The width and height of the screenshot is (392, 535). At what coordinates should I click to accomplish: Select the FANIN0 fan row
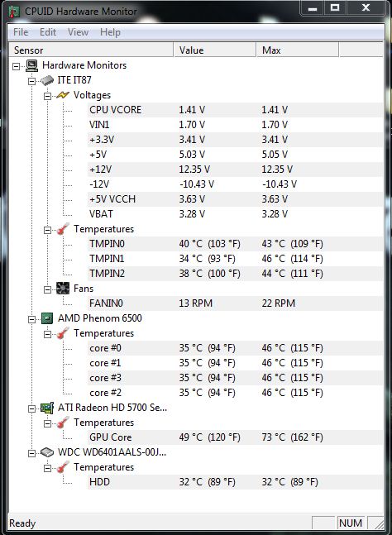pos(235,303)
